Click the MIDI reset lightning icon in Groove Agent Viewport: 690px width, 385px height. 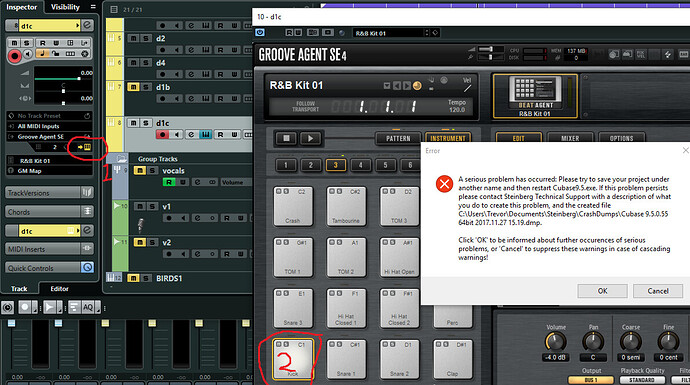point(668,54)
